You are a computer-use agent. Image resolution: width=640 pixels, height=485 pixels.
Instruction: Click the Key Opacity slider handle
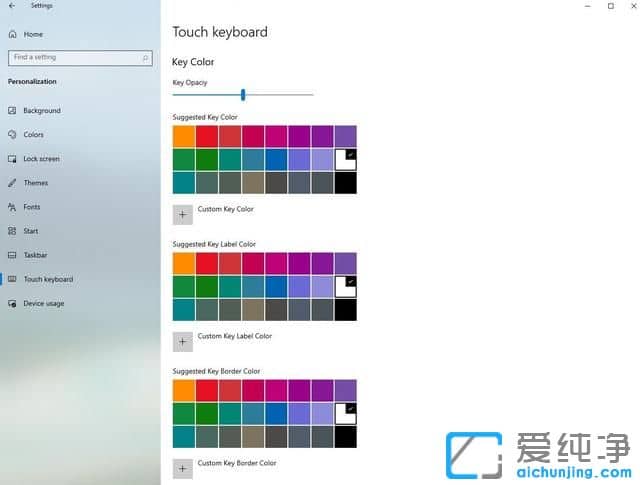[243, 95]
